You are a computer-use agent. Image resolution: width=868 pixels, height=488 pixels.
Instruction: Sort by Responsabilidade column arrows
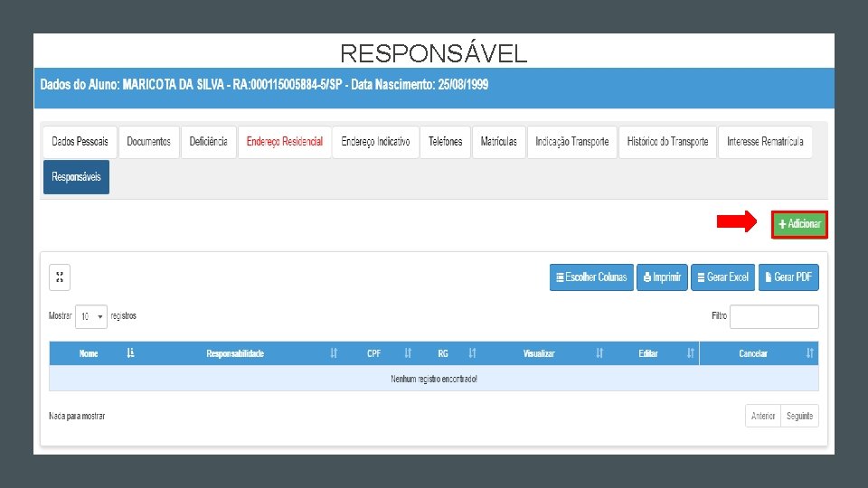tap(334, 353)
